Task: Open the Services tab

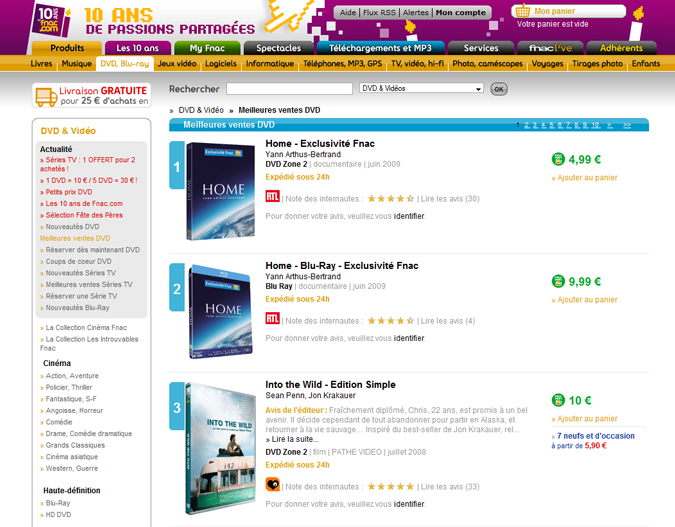Action: (x=481, y=48)
